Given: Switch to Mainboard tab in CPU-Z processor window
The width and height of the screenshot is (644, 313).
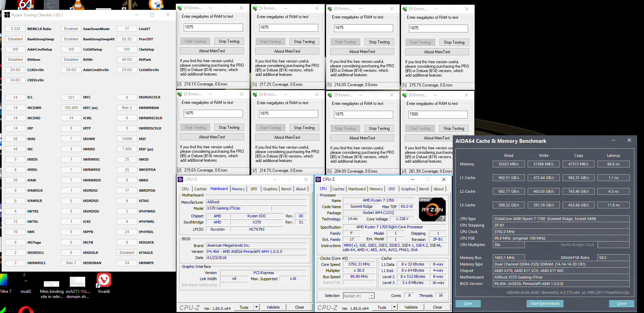Looking at the screenshot, I should pos(357,189).
